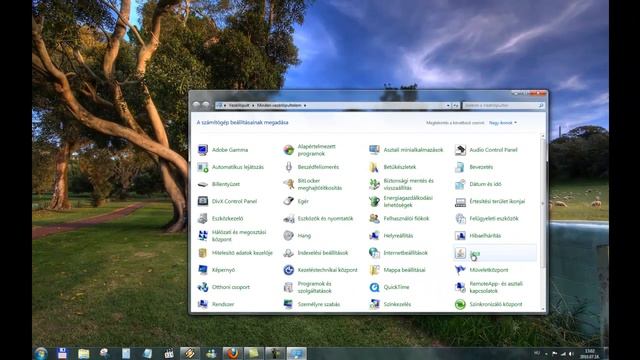The height and width of the screenshot is (360, 640).
Task: Open Hibaelhárítás troubleshooting item
Action: pyautogui.click(x=478, y=236)
